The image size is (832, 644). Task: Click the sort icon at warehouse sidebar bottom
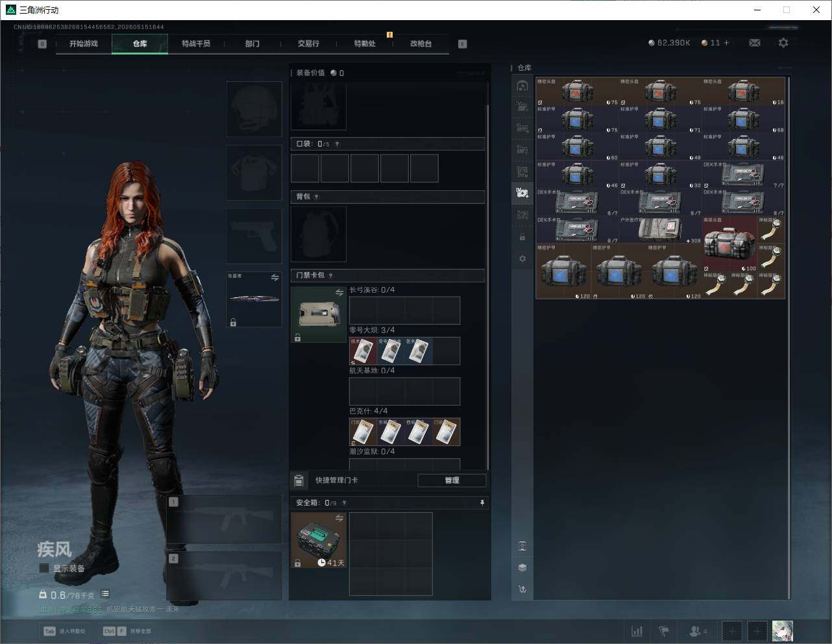pos(522,589)
